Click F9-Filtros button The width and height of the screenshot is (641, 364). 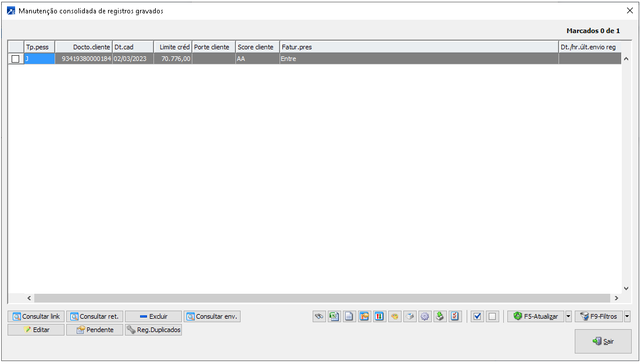click(x=599, y=316)
